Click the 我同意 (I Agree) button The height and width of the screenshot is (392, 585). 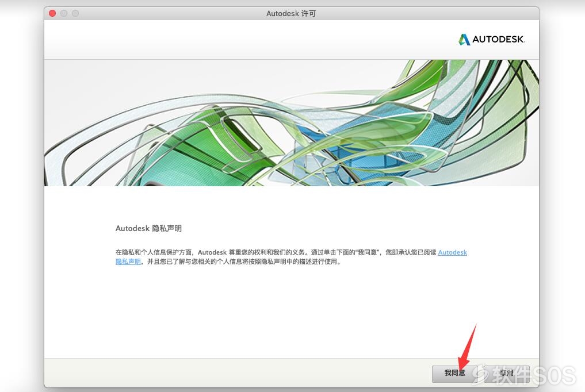455,374
